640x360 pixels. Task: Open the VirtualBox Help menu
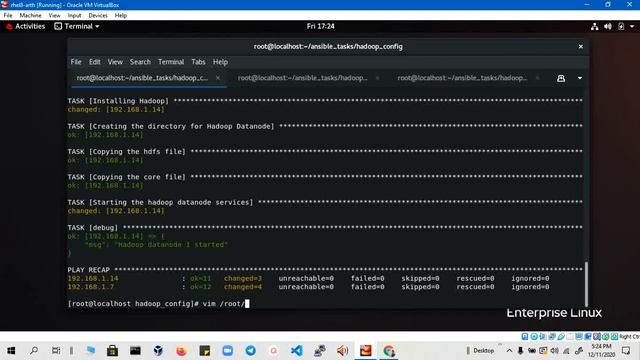point(121,16)
